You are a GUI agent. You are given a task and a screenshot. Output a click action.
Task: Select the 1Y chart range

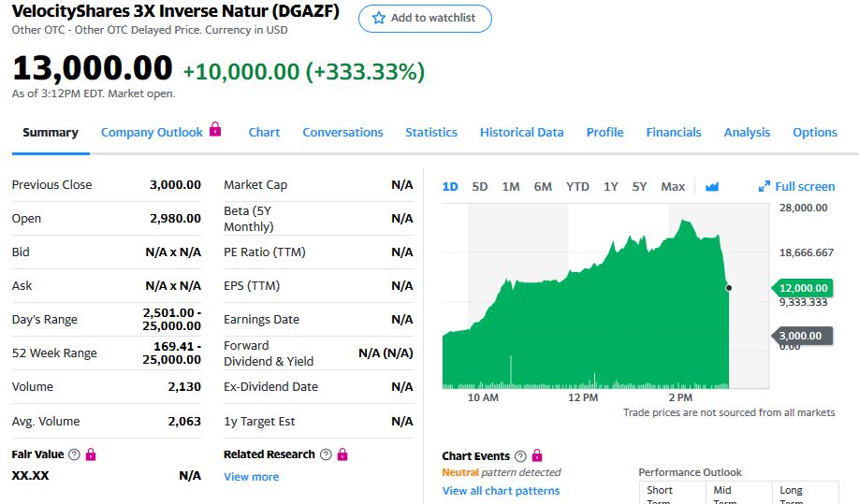[611, 187]
